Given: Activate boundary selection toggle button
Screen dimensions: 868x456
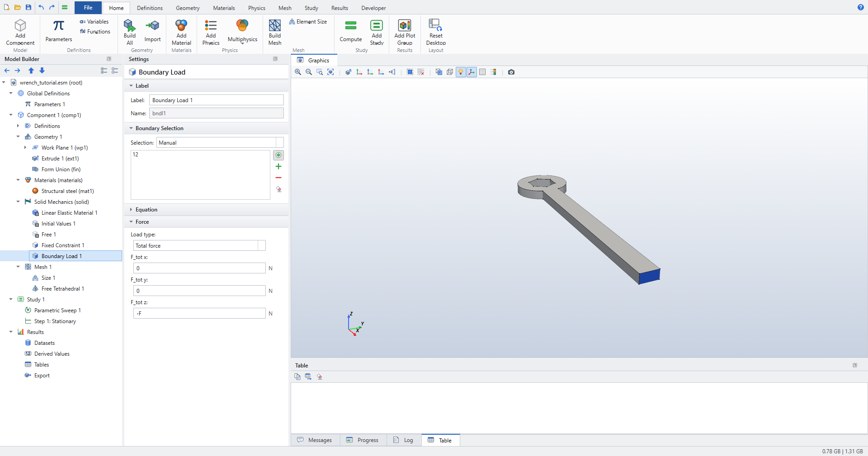Looking at the screenshot, I should click(x=278, y=155).
